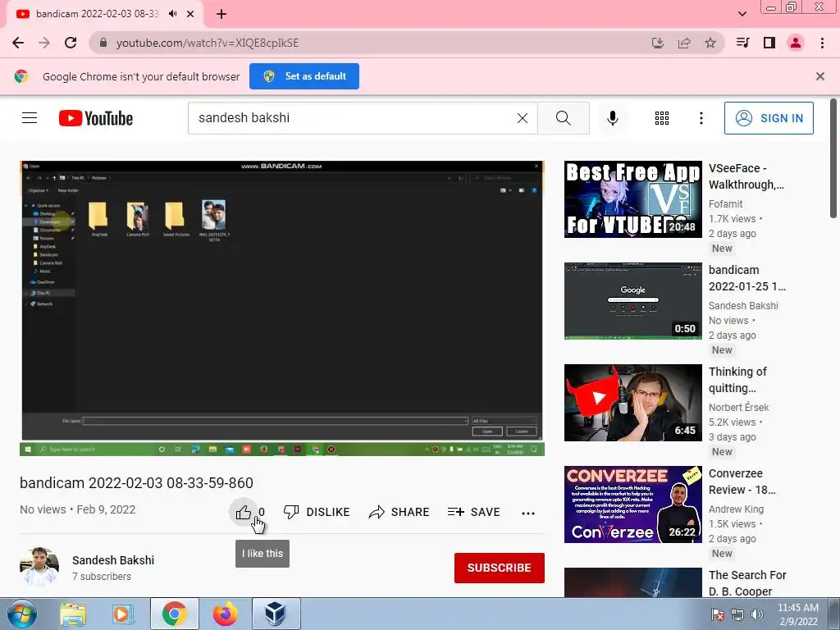Search with voice using microphone icon
The image size is (840, 630).
(613, 118)
